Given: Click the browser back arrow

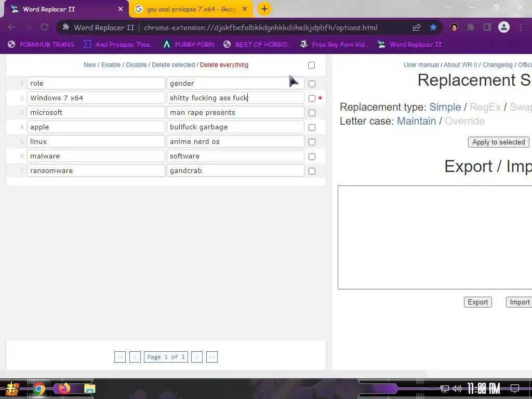Looking at the screenshot, I should click(x=11, y=27).
